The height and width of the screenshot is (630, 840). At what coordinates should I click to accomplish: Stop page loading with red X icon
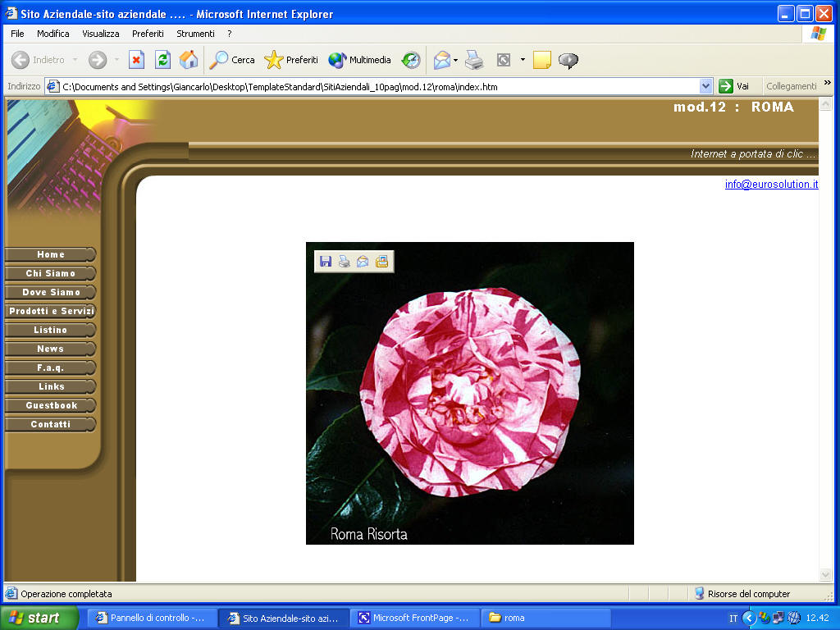click(137, 60)
